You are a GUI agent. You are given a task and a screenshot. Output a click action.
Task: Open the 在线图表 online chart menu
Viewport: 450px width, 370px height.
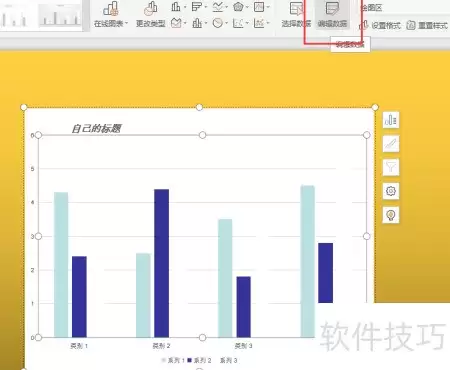pos(111,14)
